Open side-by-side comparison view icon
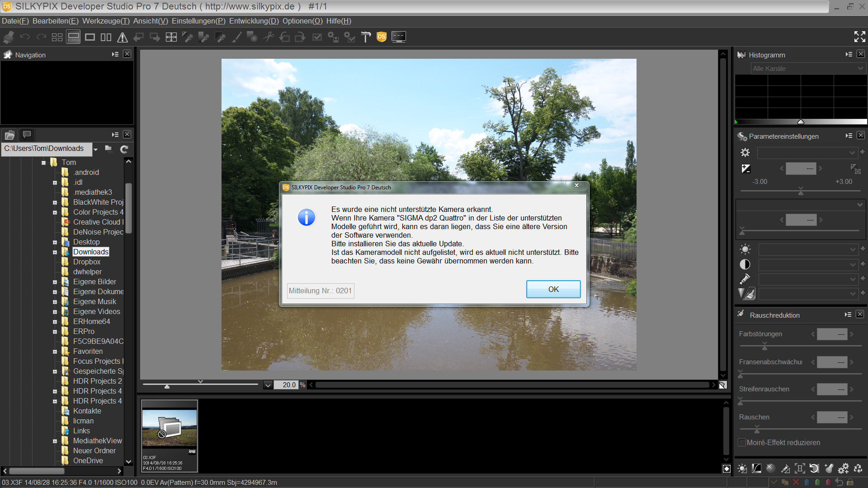Viewport: 868px width, 488px height. pyautogui.click(x=106, y=37)
